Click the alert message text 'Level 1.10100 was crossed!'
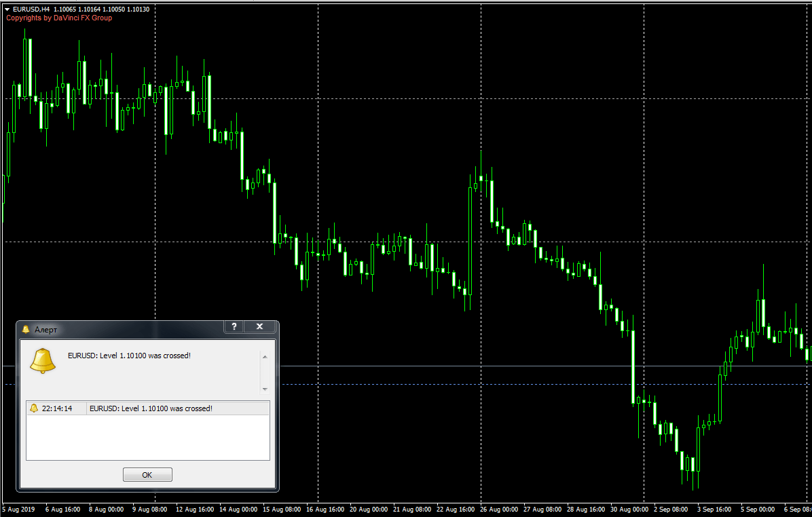Screen dimensions: 812x517 [145, 356]
